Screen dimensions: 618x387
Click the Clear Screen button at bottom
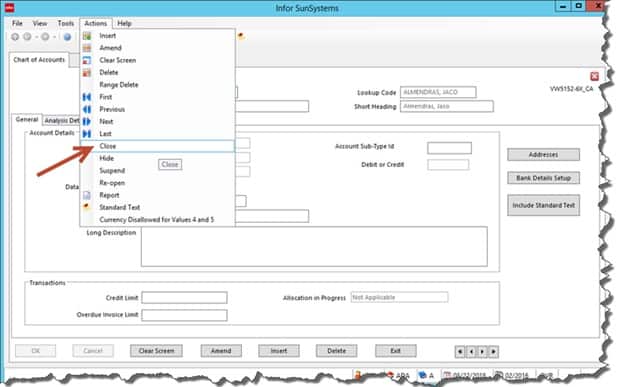(156, 351)
